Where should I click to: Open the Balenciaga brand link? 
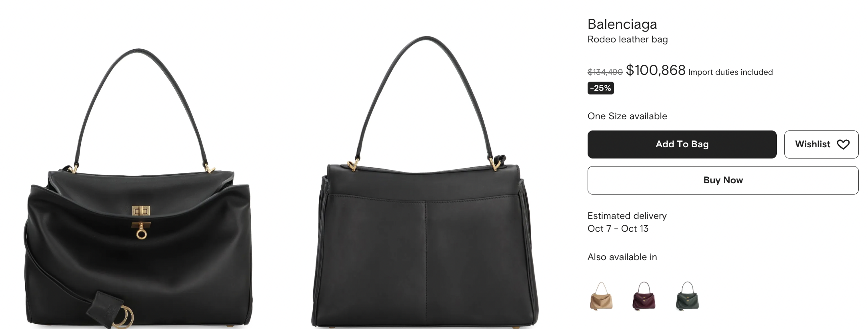point(622,24)
